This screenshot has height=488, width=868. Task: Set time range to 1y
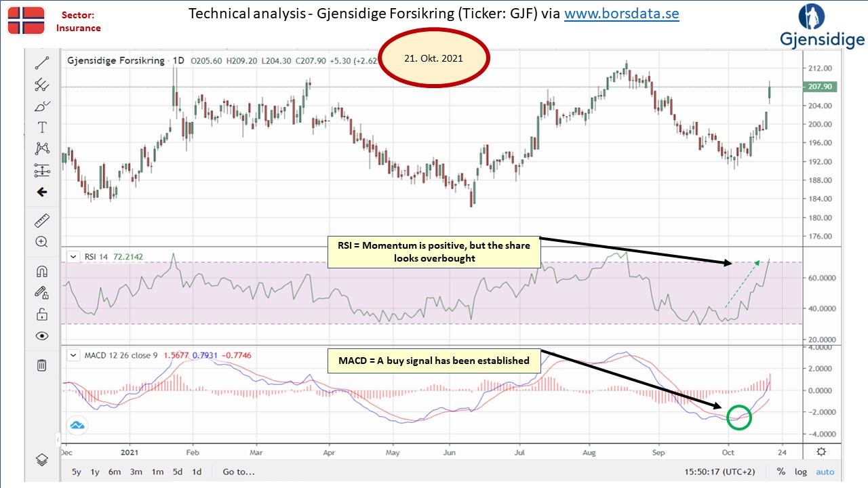click(x=95, y=472)
